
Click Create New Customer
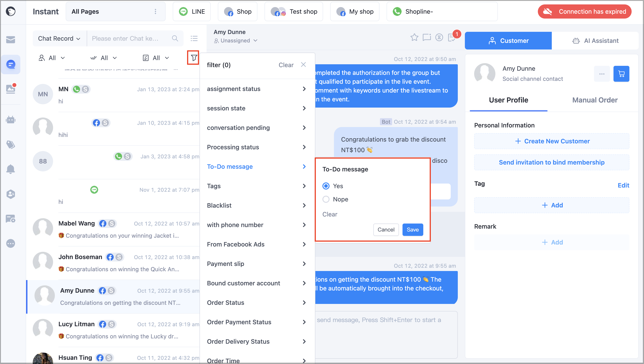[x=551, y=141]
